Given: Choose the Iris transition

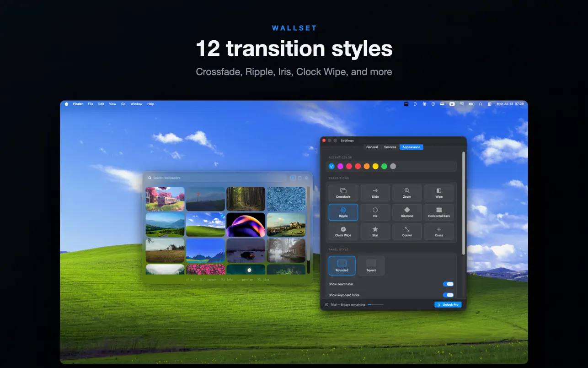Looking at the screenshot, I should (375, 212).
